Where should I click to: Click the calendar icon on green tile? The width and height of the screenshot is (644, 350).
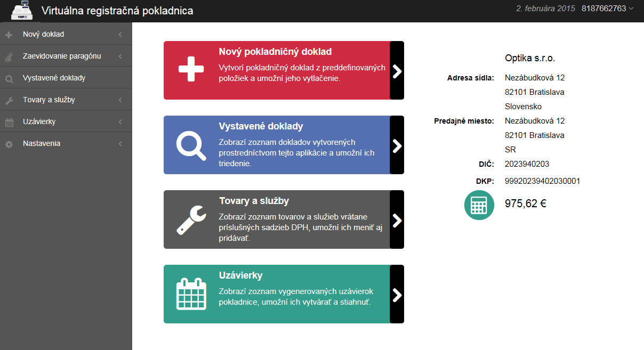(191, 294)
